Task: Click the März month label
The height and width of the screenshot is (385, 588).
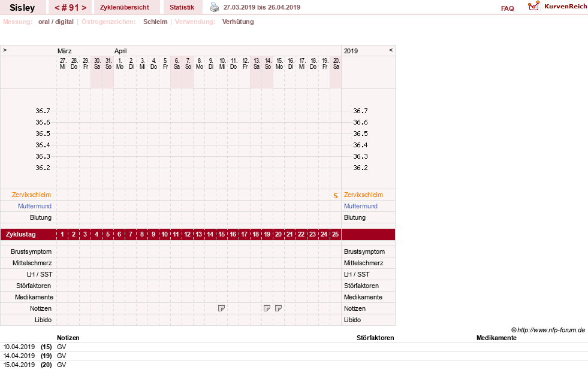Action: 65,51
